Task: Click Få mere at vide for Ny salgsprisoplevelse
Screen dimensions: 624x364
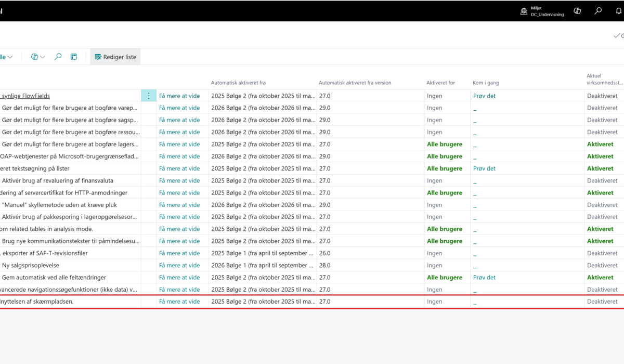Action: (x=179, y=265)
